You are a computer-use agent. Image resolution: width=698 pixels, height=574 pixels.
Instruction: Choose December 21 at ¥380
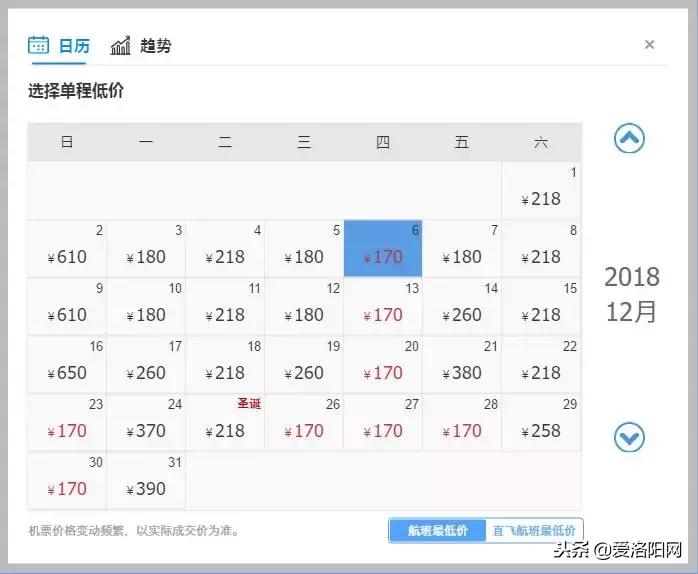click(x=462, y=364)
